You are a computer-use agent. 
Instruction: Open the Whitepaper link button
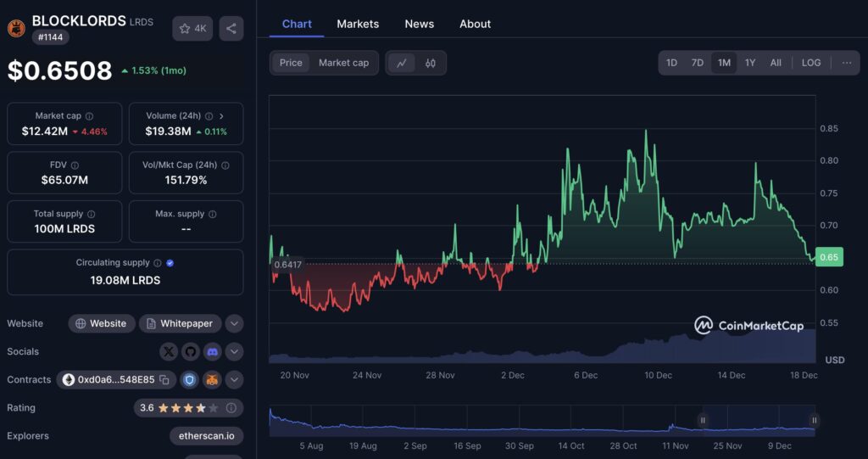point(181,324)
